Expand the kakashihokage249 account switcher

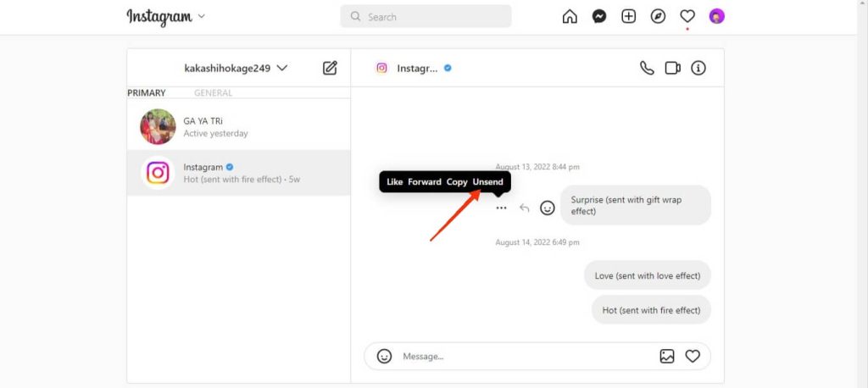(236, 68)
